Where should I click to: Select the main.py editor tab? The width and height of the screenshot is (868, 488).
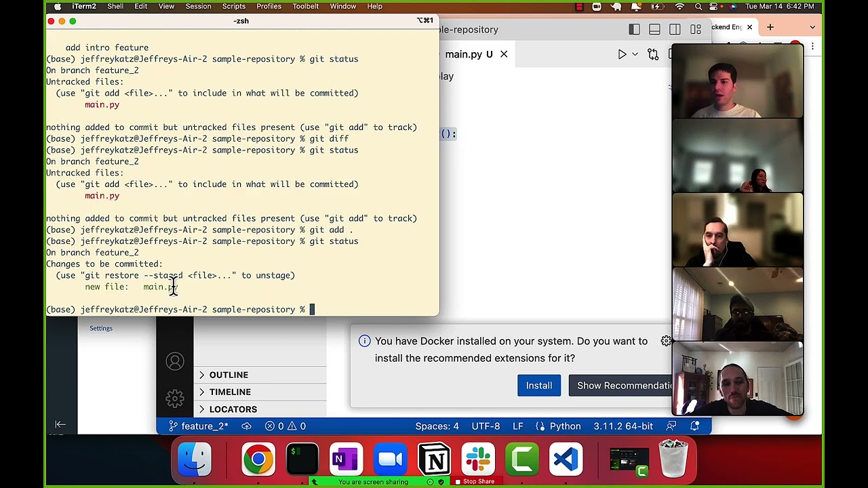[x=469, y=54]
